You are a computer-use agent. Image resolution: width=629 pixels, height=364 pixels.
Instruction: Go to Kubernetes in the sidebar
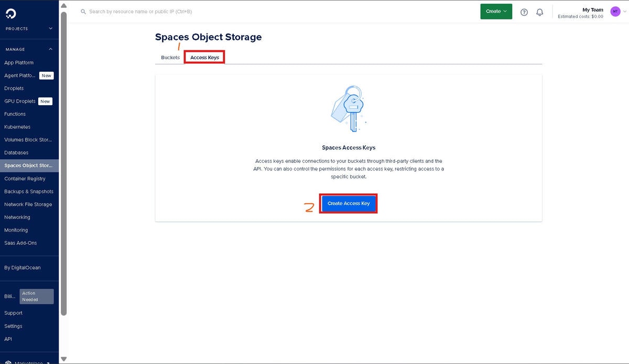[x=17, y=127]
